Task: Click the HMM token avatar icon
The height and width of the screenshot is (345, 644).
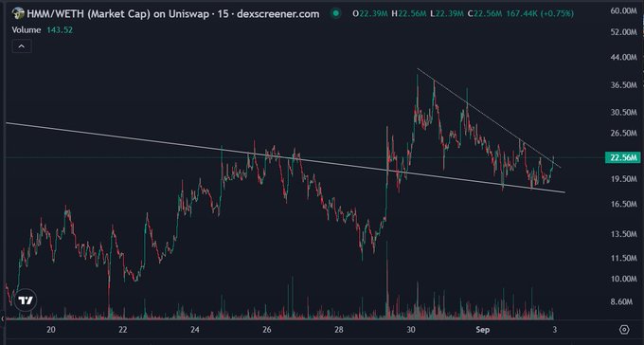Action: point(18,13)
